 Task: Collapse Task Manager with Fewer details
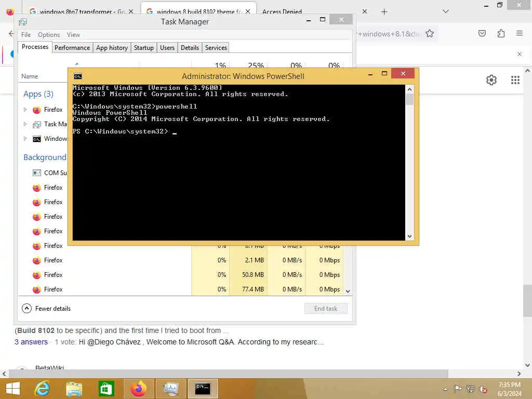(46, 309)
